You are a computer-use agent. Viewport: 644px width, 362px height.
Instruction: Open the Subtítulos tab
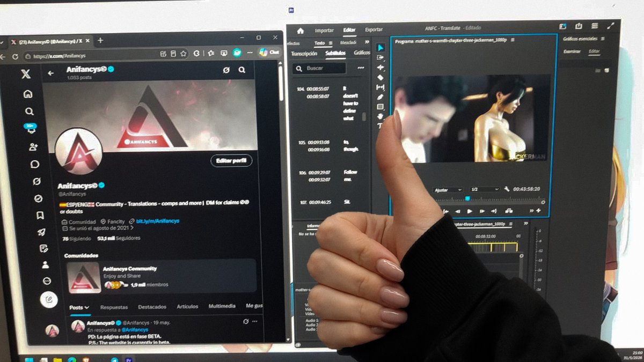click(x=335, y=54)
